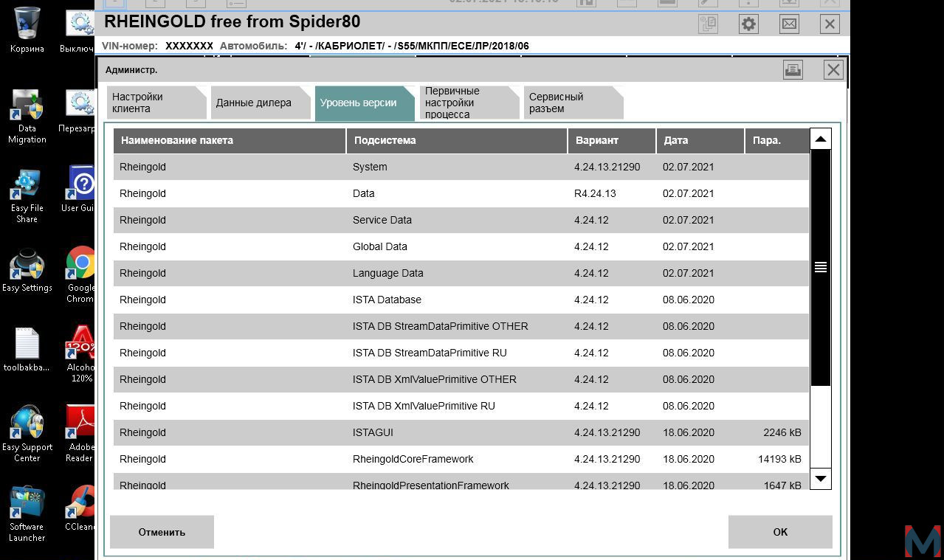Select ISTA DB XmlValuePrimitive RU row
Screen dimensions: 944x560
pyautogui.click(x=461, y=406)
